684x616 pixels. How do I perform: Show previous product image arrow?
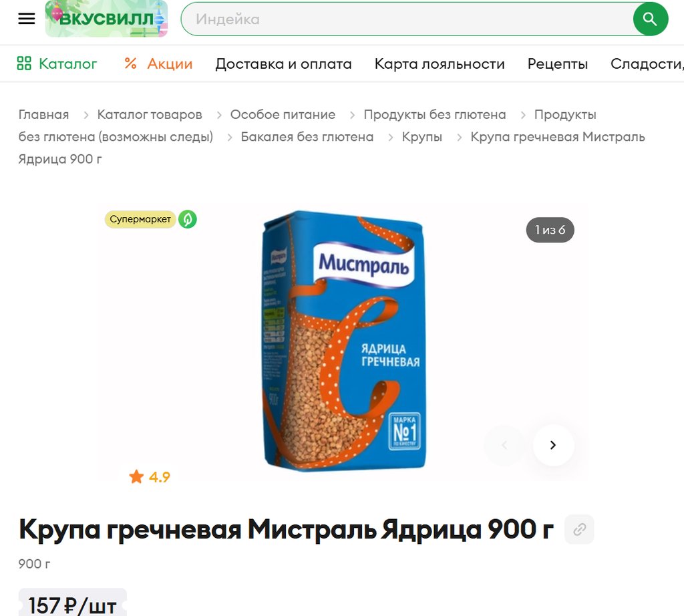504,445
